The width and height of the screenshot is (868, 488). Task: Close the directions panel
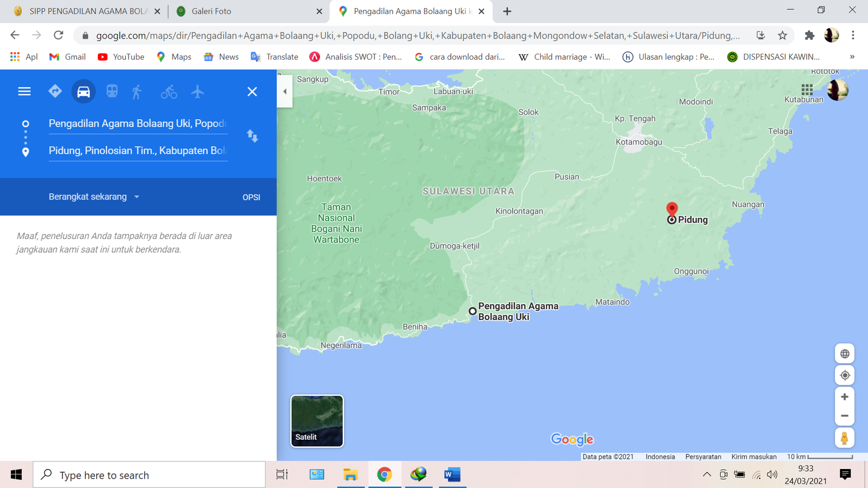tap(252, 92)
